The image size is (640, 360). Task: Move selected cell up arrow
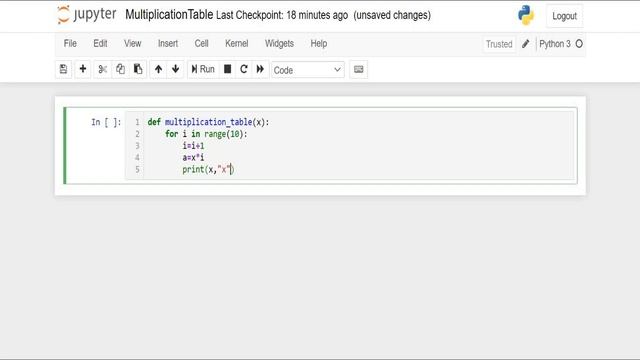point(158,69)
